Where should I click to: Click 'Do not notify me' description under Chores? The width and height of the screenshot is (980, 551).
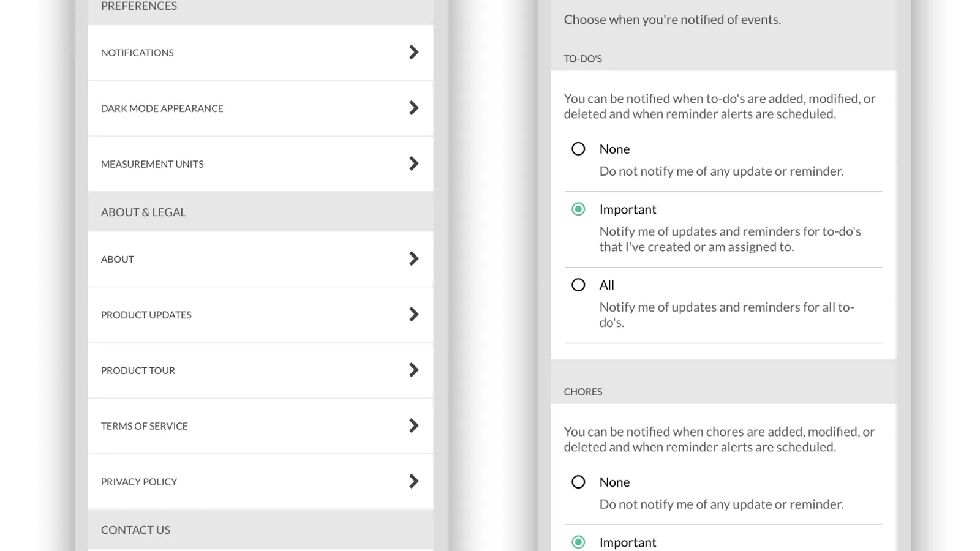pyautogui.click(x=722, y=504)
